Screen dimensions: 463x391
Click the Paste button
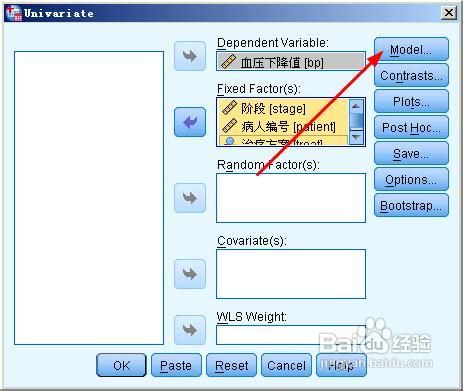176,366
